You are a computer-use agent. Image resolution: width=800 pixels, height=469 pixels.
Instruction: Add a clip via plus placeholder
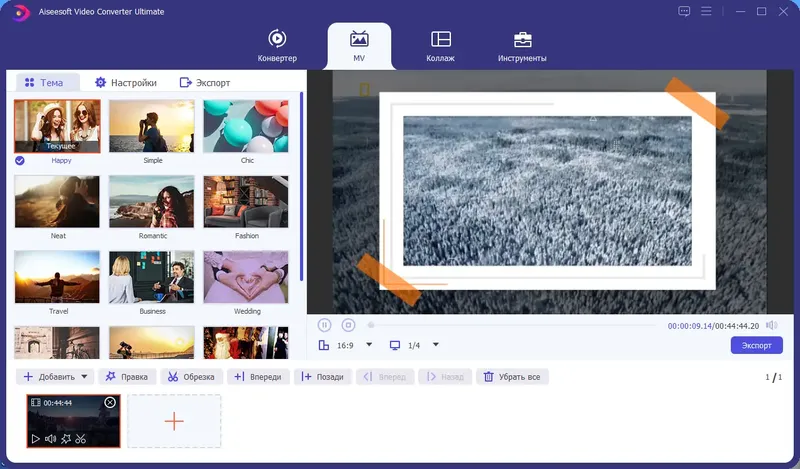pyautogui.click(x=174, y=421)
